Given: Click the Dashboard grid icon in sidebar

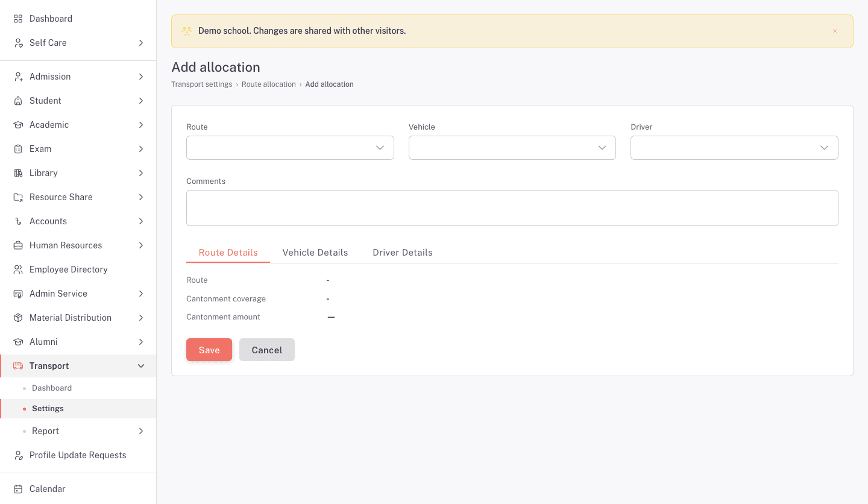Looking at the screenshot, I should pos(18,19).
